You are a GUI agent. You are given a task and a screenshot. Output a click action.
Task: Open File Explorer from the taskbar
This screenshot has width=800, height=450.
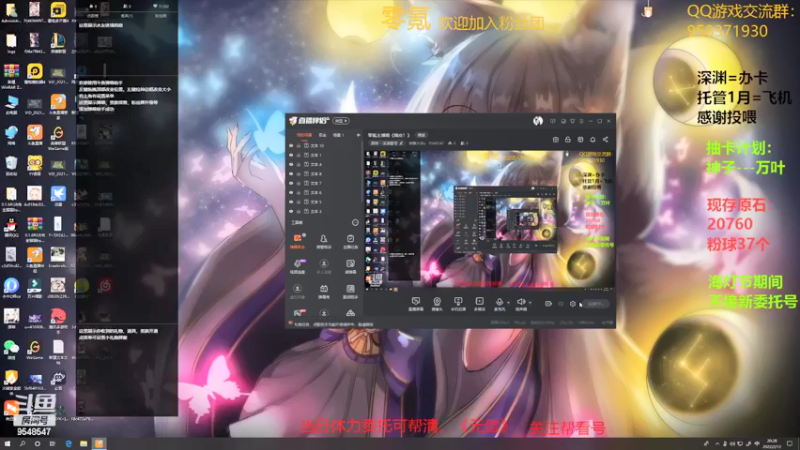(x=83, y=444)
